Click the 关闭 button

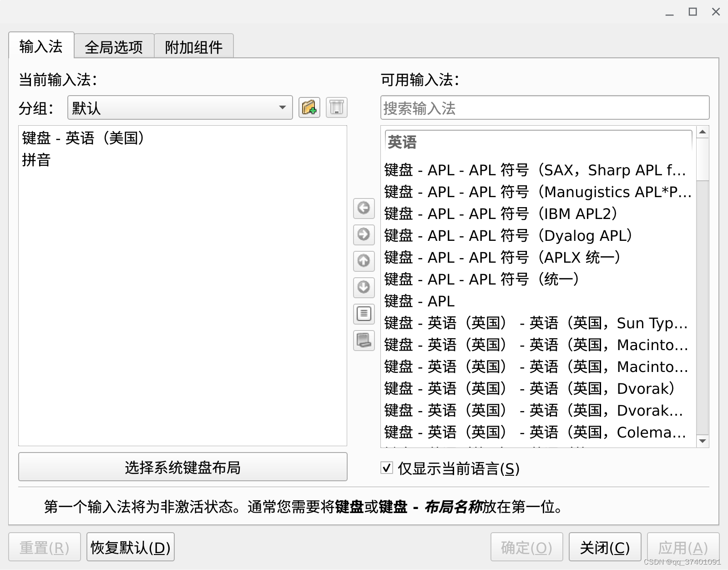605,547
